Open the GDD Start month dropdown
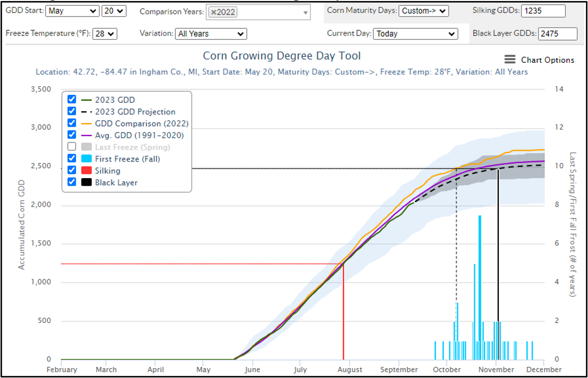588x378 pixels. [x=72, y=10]
